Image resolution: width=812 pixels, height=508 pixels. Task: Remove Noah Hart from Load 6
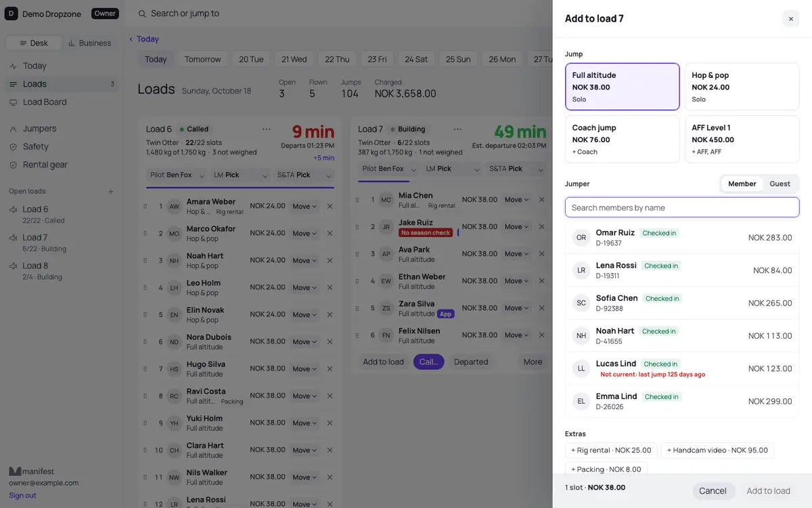pyautogui.click(x=330, y=261)
